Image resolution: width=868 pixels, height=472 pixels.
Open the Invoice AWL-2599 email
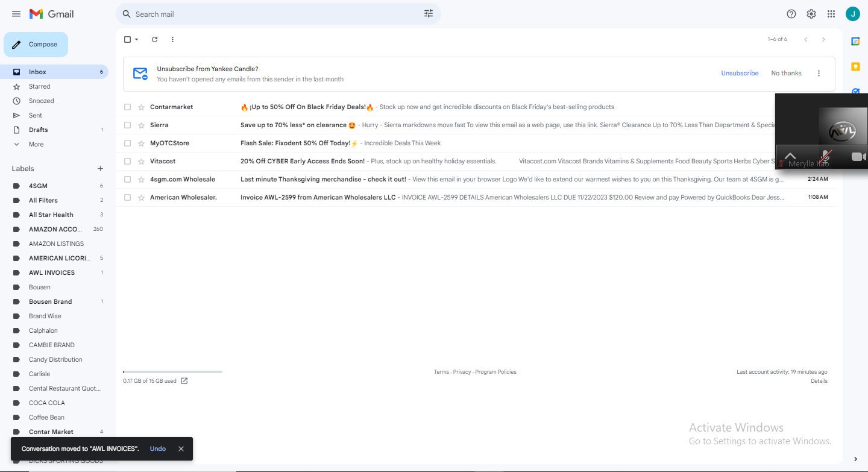(476, 198)
